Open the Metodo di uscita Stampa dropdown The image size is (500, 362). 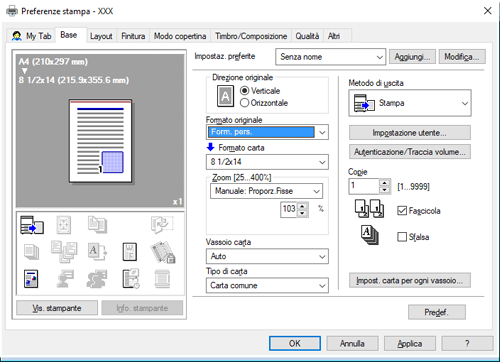click(x=410, y=103)
